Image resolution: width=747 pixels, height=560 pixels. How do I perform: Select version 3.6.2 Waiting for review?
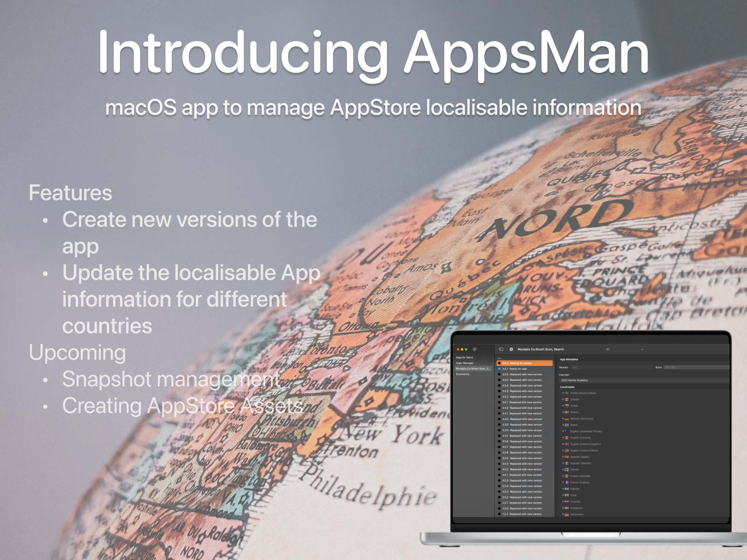pyautogui.click(x=525, y=363)
